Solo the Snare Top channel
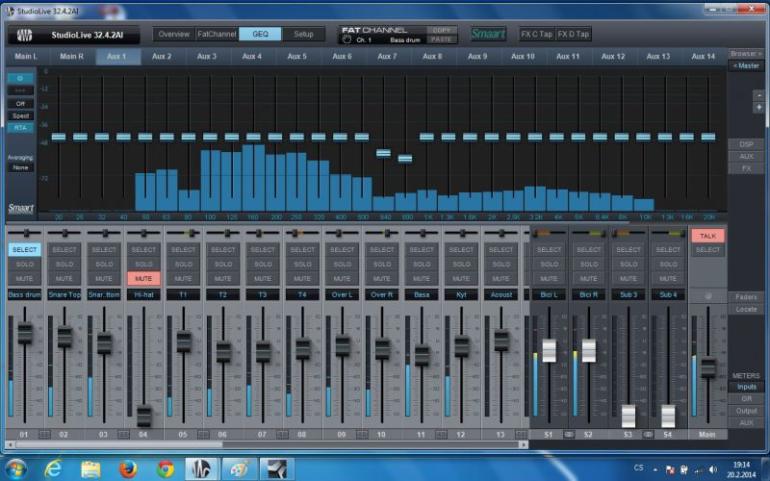This screenshot has height=481, width=770. click(x=64, y=264)
